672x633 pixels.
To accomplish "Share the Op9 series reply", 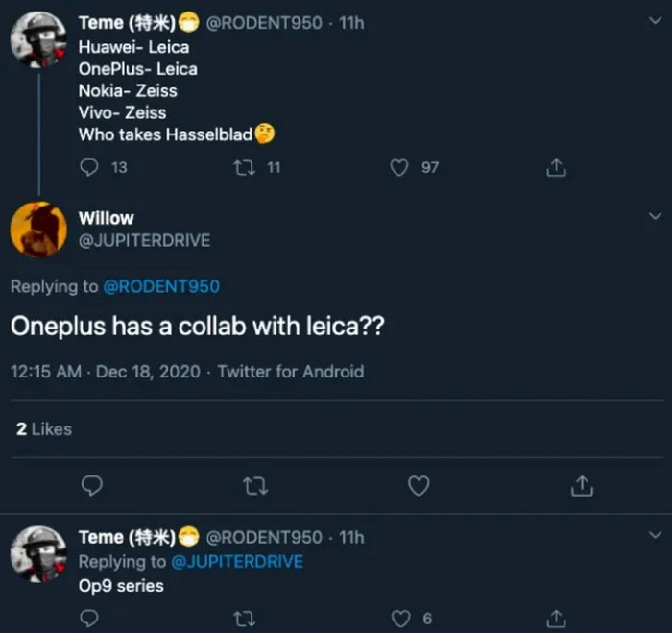I will click(x=557, y=619).
